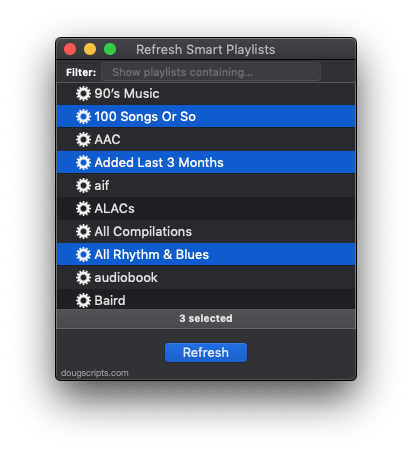Deselect the All Rhythm & Blues playlist
This screenshot has height=454, width=412.
pos(206,254)
